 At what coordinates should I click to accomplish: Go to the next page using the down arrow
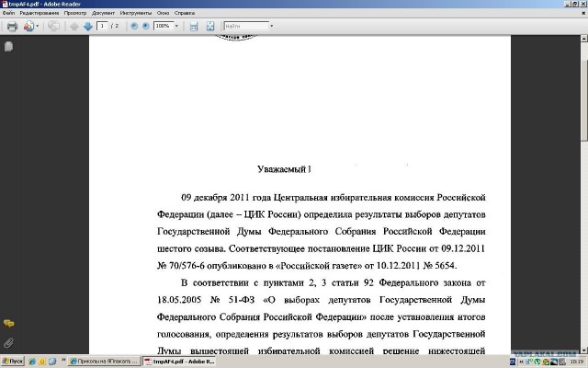click(x=87, y=27)
